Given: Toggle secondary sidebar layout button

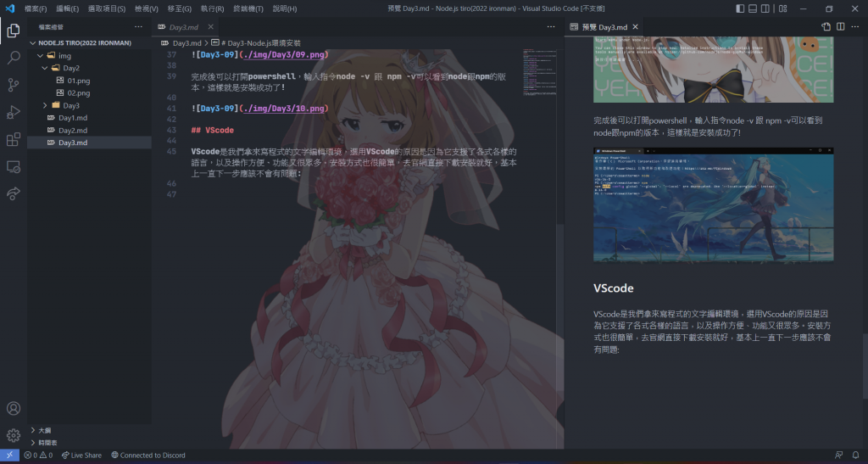Looking at the screenshot, I should (x=765, y=8).
